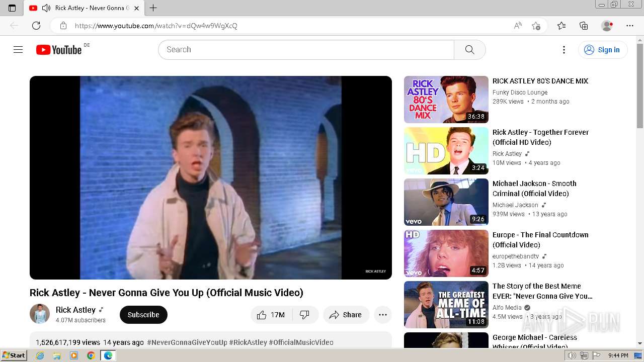Screen dimensions: 644x362
Task: Click the browser address bar URL
Action: coord(156,26)
